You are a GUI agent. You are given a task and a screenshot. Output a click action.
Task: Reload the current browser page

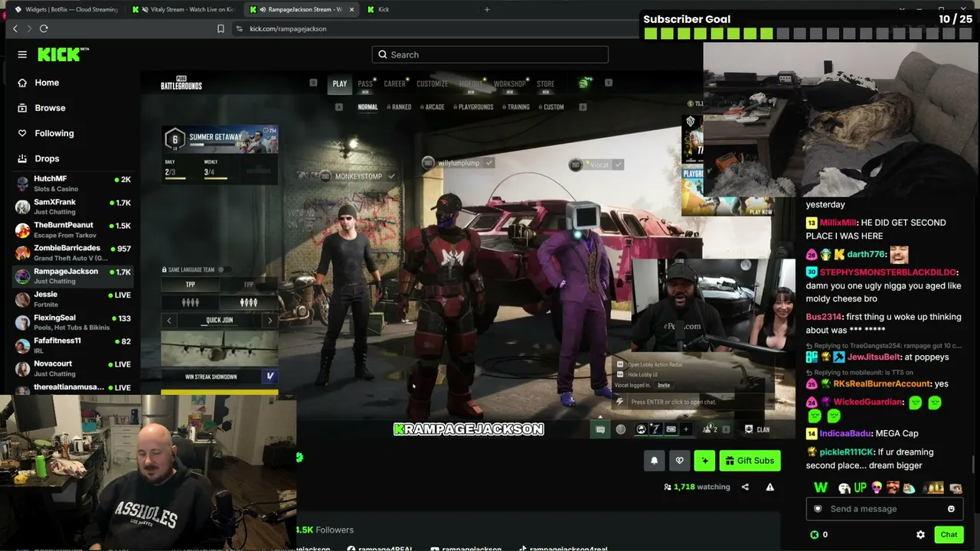44,28
